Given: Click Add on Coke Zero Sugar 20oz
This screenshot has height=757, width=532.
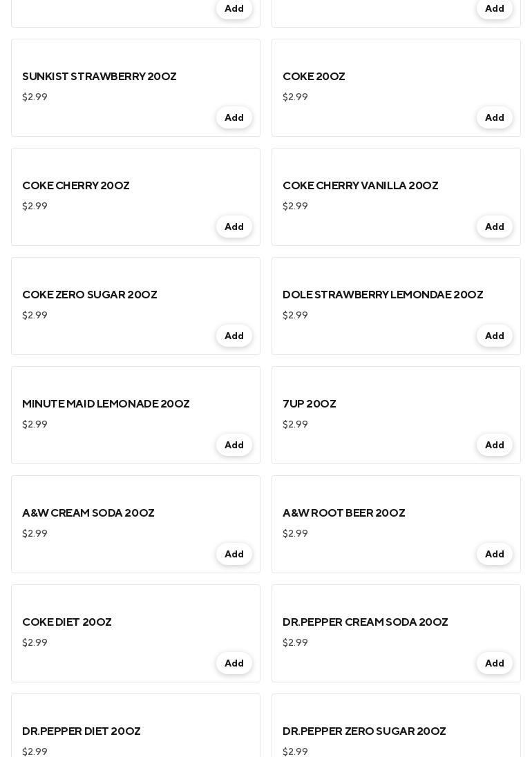Looking at the screenshot, I should point(234,336).
